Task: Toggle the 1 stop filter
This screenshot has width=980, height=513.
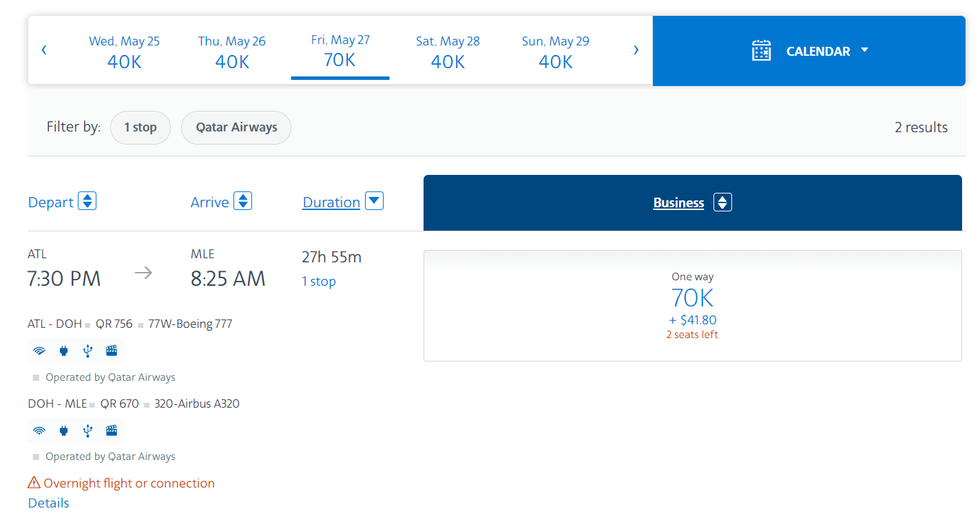Action: pos(140,127)
